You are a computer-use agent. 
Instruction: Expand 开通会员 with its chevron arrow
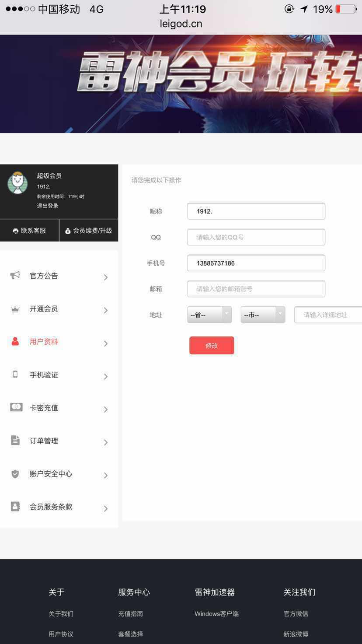[x=106, y=310]
